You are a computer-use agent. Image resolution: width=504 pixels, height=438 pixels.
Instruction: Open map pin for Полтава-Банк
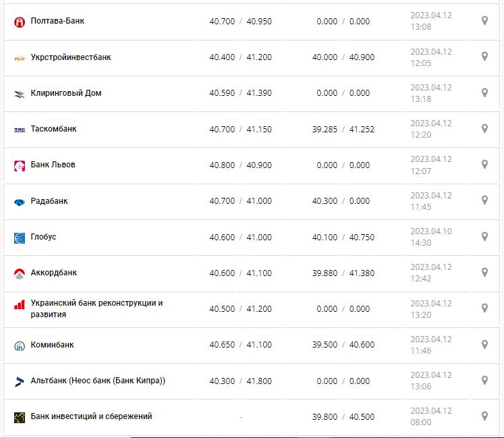tap(484, 21)
